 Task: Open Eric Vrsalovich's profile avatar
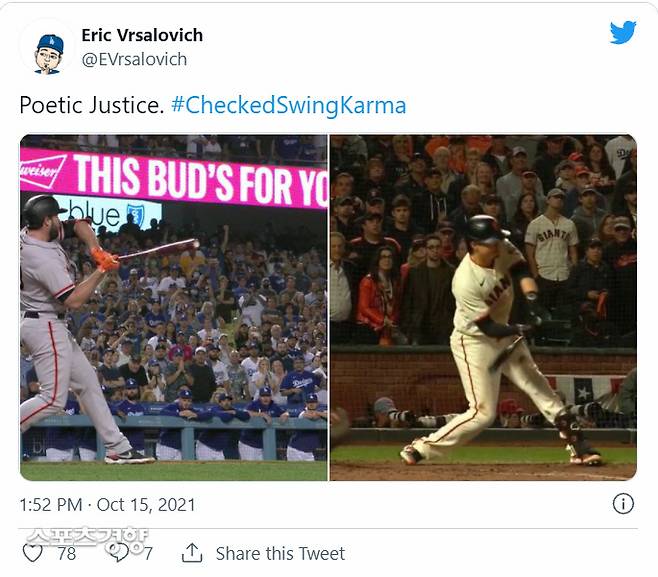tap(48, 53)
